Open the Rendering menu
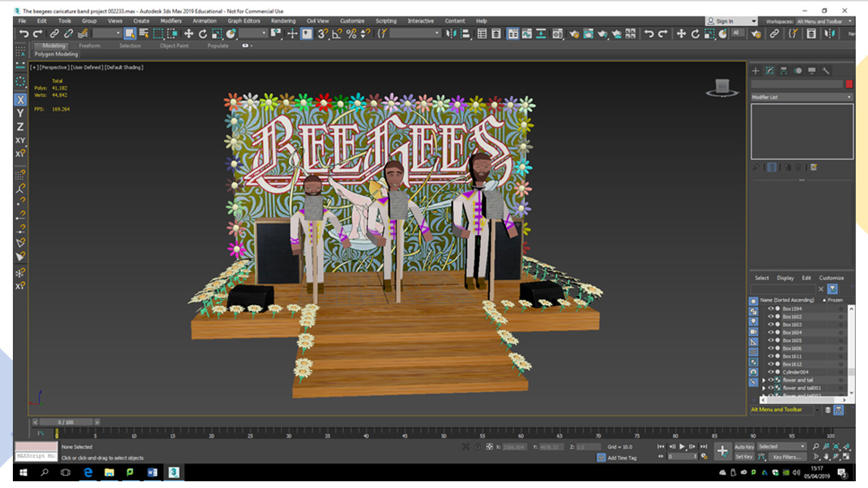 coord(283,21)
